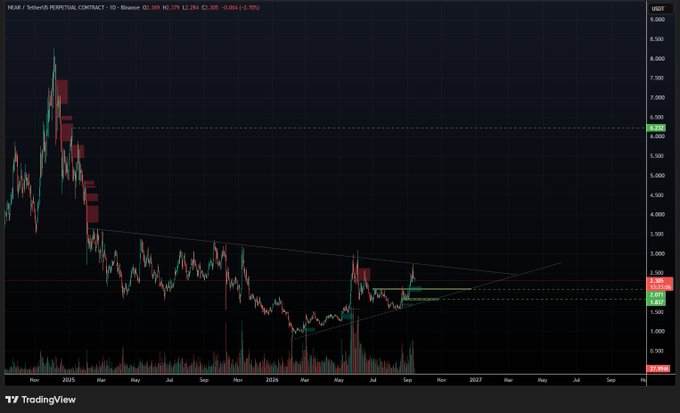Viewport: 680px width, 413px height.
Task: Click the NEAR / TetherUS PERPETUAL CONTRACT symbol title
Action: pos(57,7)
